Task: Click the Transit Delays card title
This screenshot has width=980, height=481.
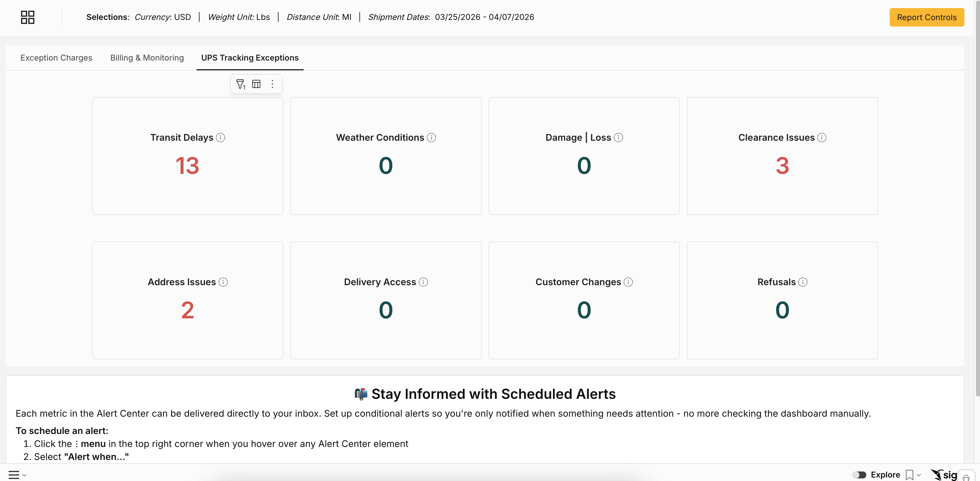Action: 182,138
